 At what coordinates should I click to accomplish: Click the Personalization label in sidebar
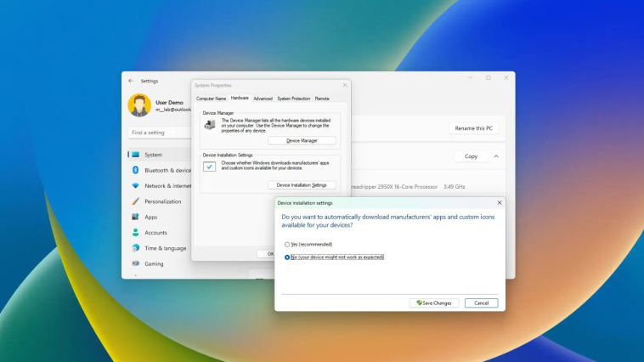point(162,201)
